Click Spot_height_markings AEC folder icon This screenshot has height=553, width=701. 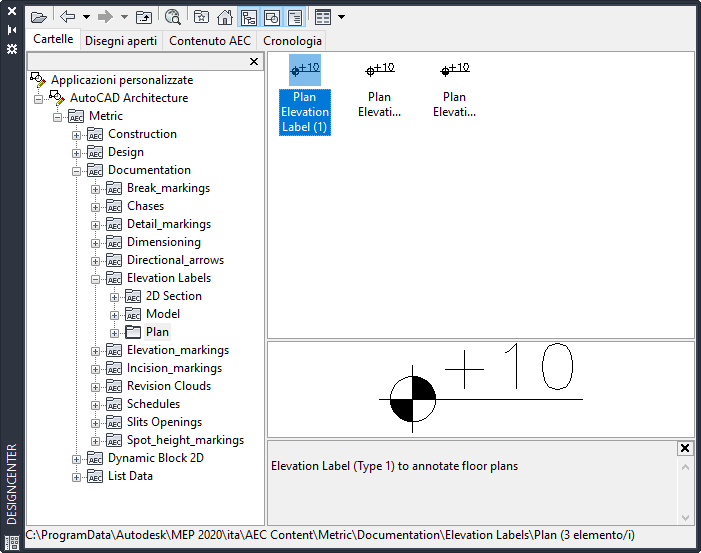click(x=114, y=440)
